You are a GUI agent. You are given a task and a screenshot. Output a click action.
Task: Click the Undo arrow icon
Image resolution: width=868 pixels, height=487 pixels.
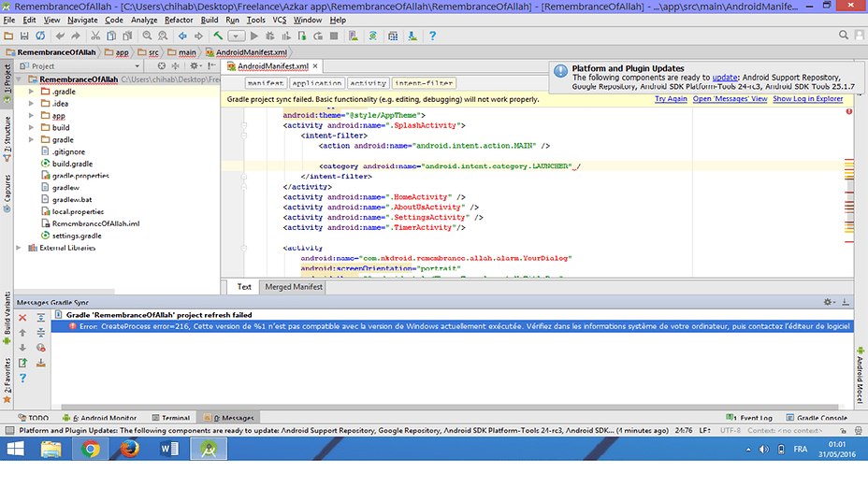click(60, 36)
